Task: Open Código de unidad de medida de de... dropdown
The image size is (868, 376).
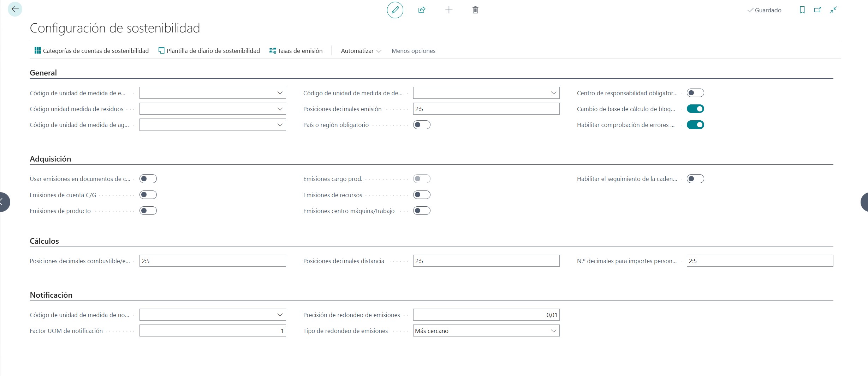Action: tap(553, 93)
